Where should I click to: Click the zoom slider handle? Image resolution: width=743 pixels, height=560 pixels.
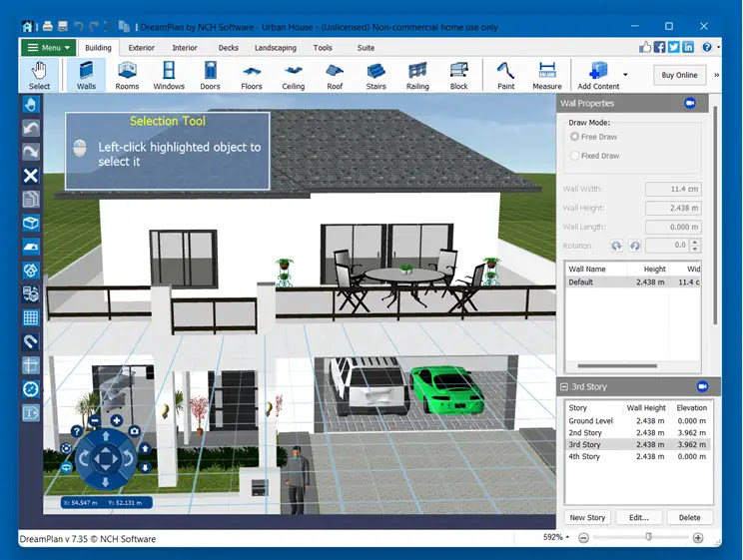click(649, 537)
